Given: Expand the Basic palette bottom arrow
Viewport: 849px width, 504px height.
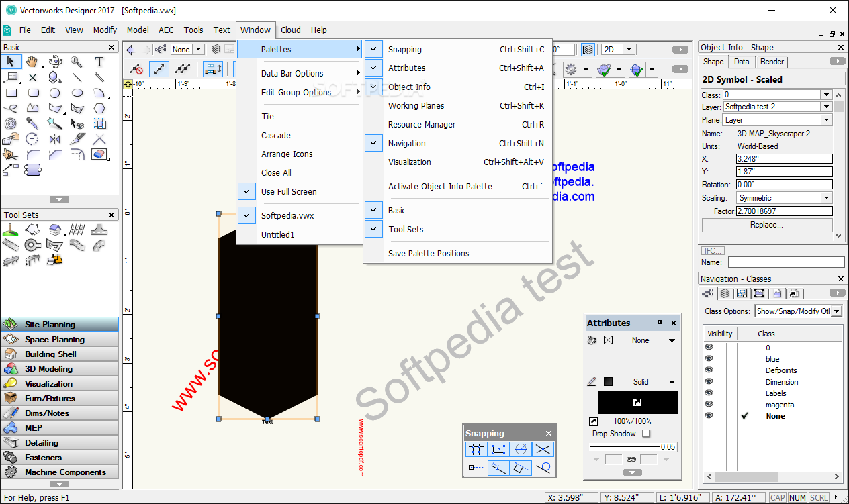Looking at the screenshot, I should [60, 199].
